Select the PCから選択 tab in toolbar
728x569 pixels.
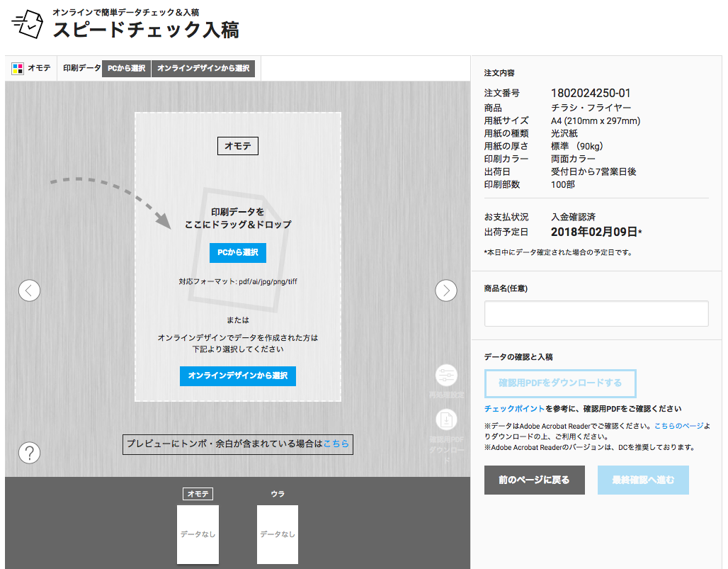pos(126,69)
